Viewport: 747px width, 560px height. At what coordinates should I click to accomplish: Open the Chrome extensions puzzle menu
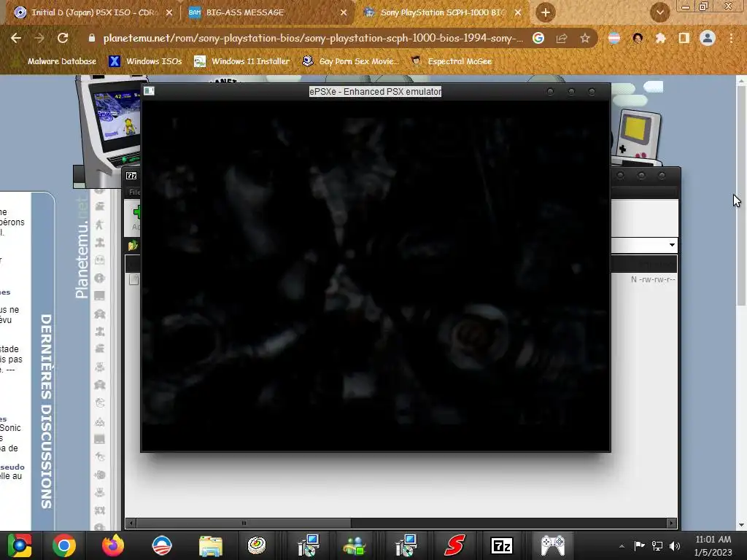tap(661, 38)
